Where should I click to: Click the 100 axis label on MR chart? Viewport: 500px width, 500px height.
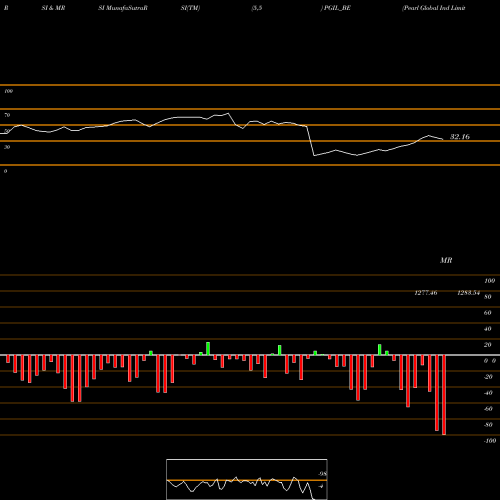(x=489, y=281)
